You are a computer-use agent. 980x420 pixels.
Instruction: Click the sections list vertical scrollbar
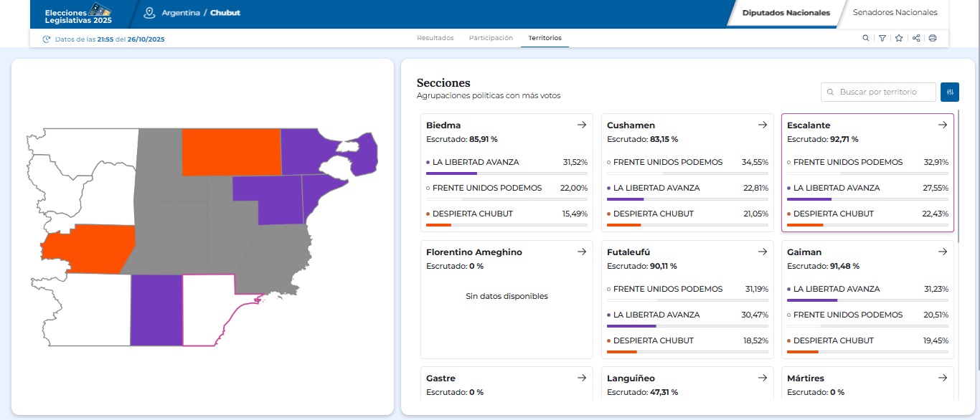pyautogui.click(x=958, y=172)
